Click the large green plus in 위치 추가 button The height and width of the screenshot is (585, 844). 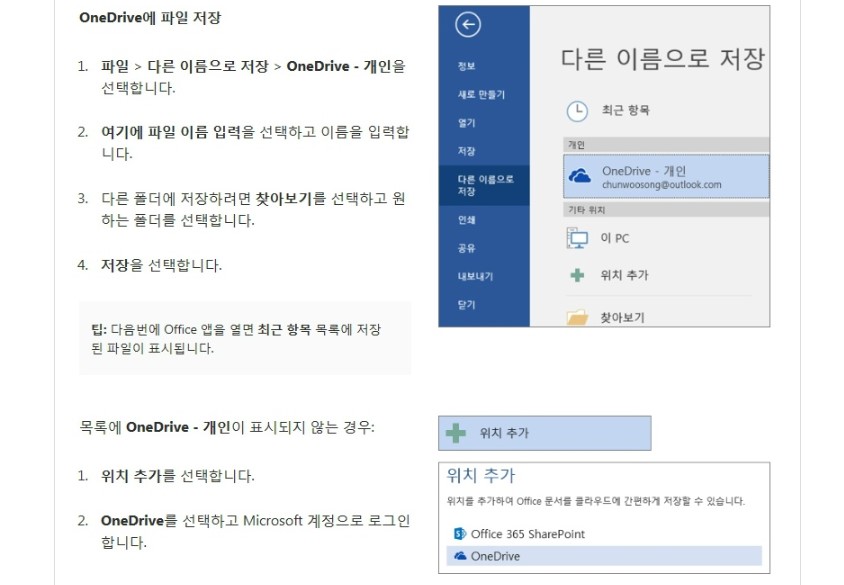[x=456, y=433]
